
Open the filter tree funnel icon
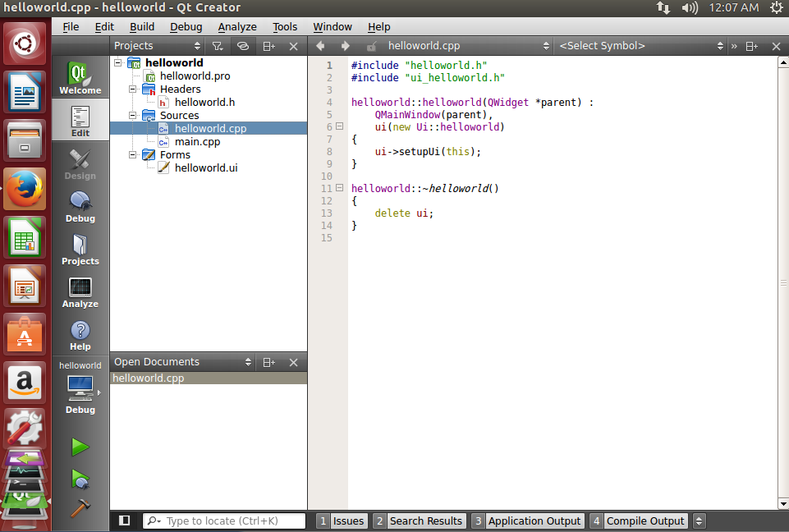(218, 46)
